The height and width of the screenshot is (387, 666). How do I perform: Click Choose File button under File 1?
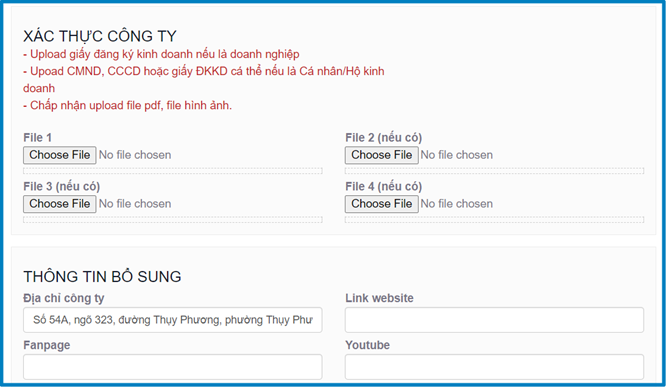[59, 155]
